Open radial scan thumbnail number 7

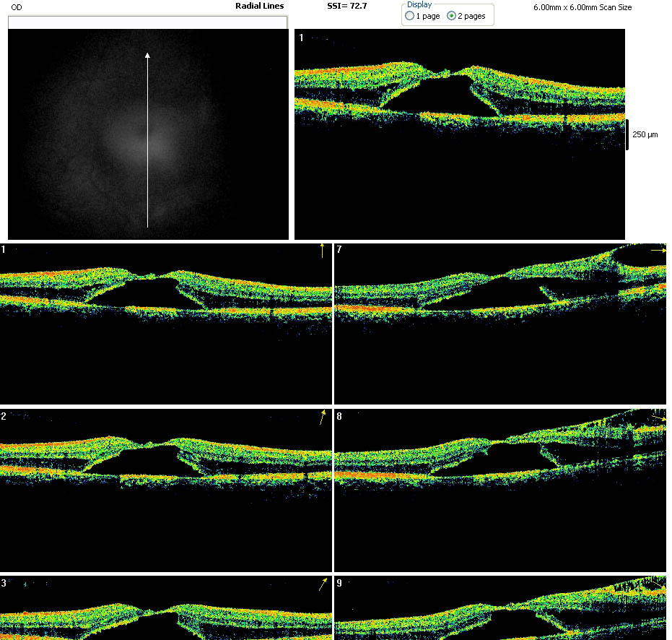click(500, 324)
